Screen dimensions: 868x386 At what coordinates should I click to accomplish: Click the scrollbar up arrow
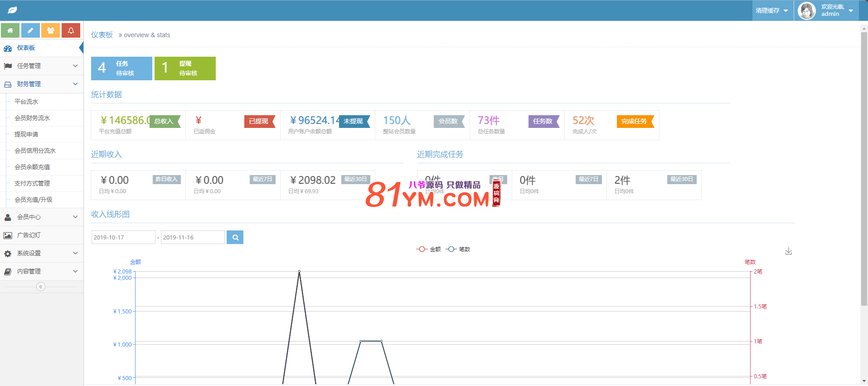click(x=864, y=28)
